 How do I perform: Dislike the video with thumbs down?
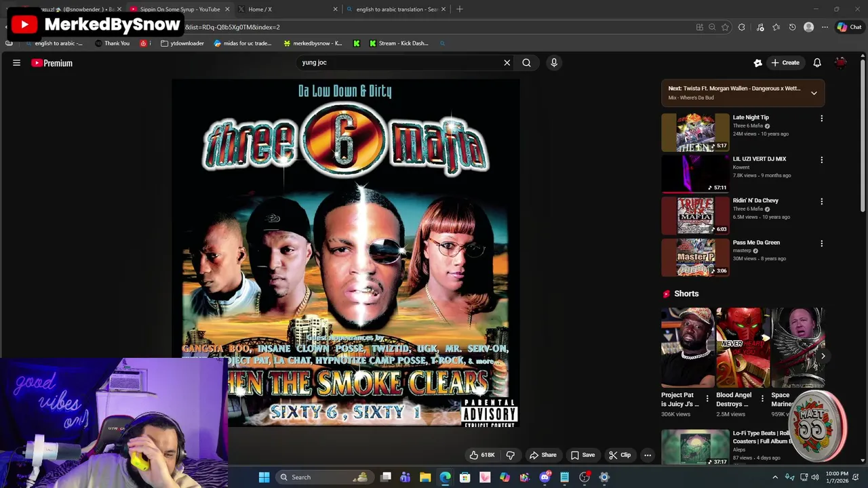click(x=511, y=455)
